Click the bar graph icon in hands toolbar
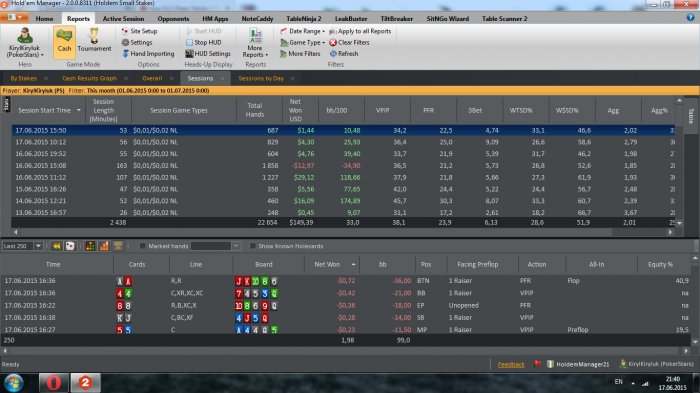This screenshot has height=393, width=700. pyautogui.click(x=104, y=246)
